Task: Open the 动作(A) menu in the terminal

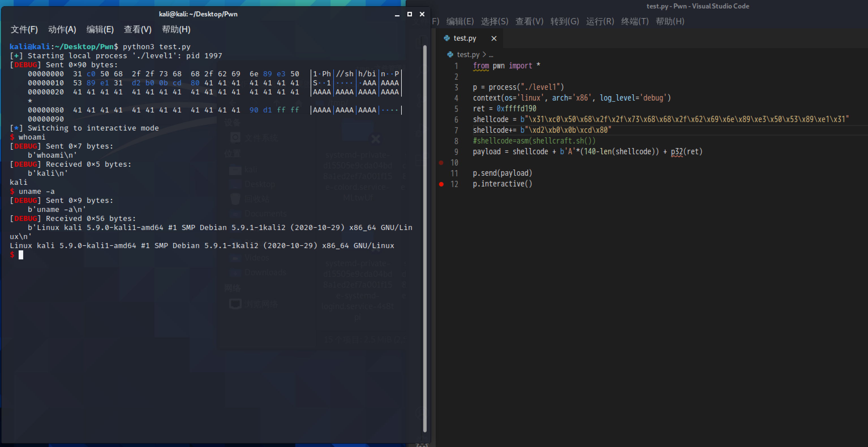Action: pos(62,30)
